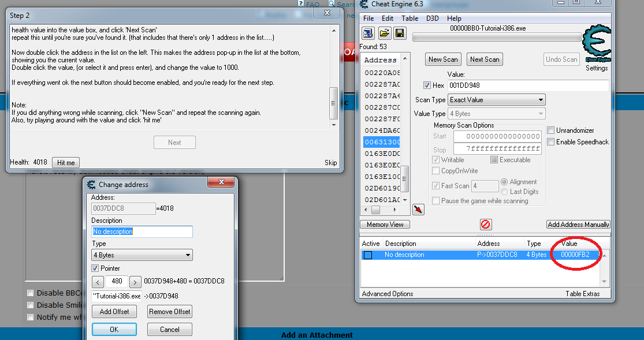Click the Cheat Engine title bar icon
The image size is (644, 340).
(364, 4)
